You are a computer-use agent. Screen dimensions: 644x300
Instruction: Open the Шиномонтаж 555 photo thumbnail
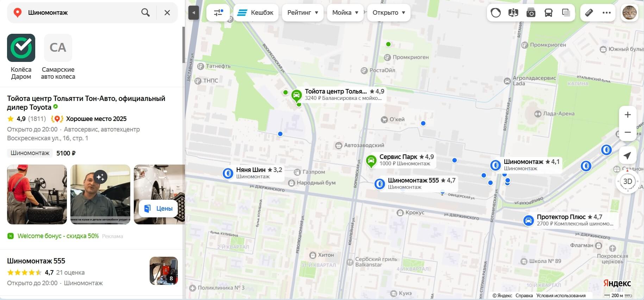[x=164, y=271]
